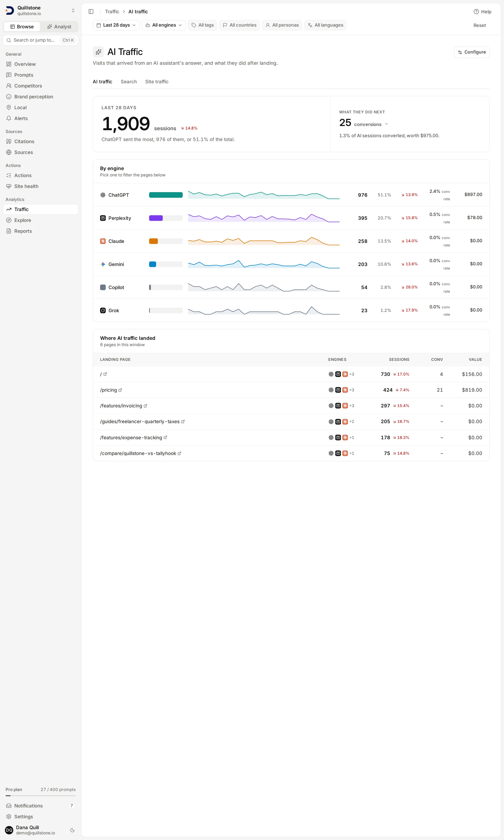Click the Notifications inbox icon
This screenshot has height=840, width=504.
click(x=9, y=806)
